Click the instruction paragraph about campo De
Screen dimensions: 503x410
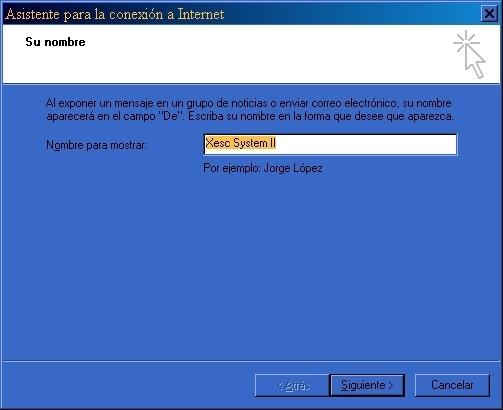coord(250,109)
